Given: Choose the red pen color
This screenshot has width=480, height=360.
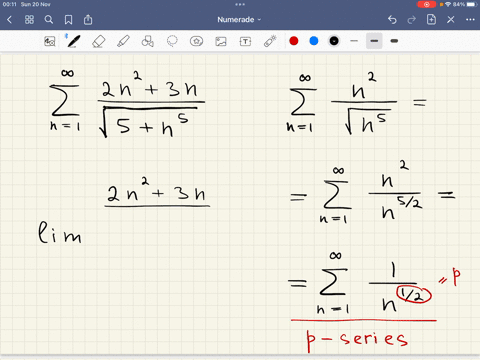Looking at the screenshot, I should pos(294,41).
